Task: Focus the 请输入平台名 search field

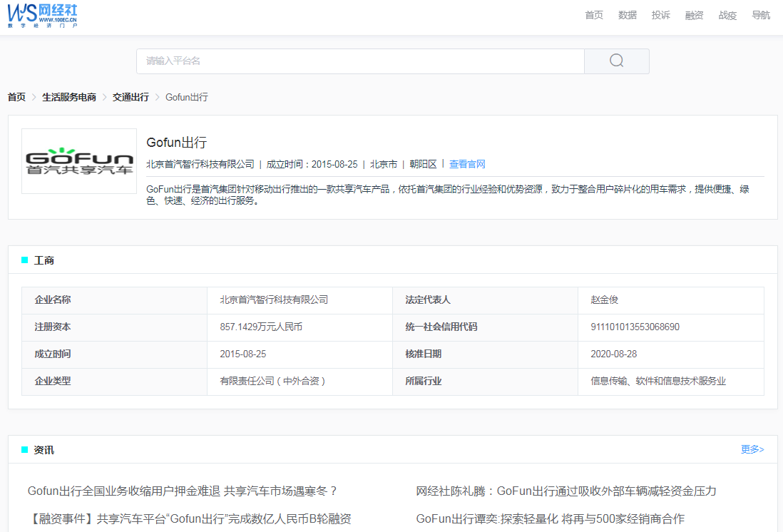Action: click(360, 61)
